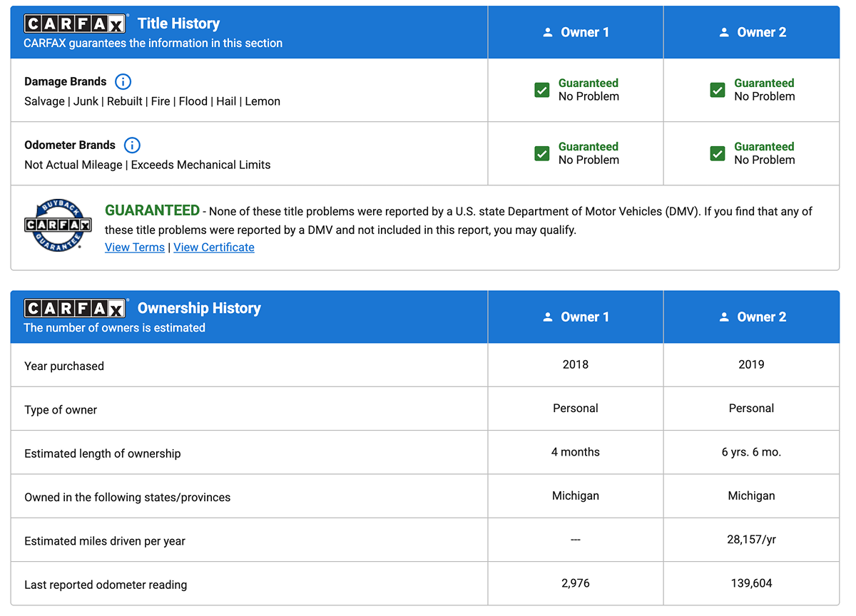This screenshot has width=856, height=616.
Task: Click the Damage Brands info icon
Action: point(123,81)
